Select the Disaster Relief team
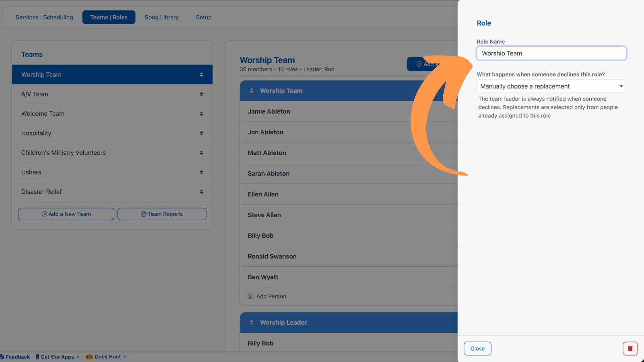The width and height of the screenshot is (644, 362). coord(112,192)
